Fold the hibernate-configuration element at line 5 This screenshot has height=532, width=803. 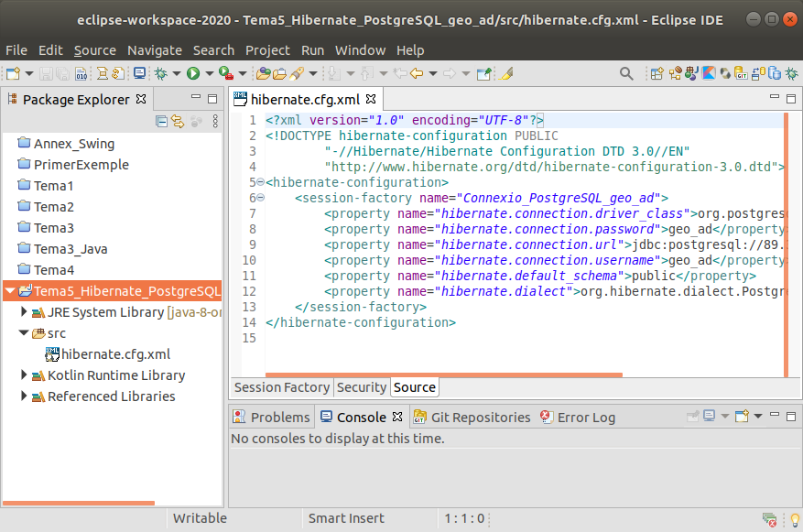261,182
